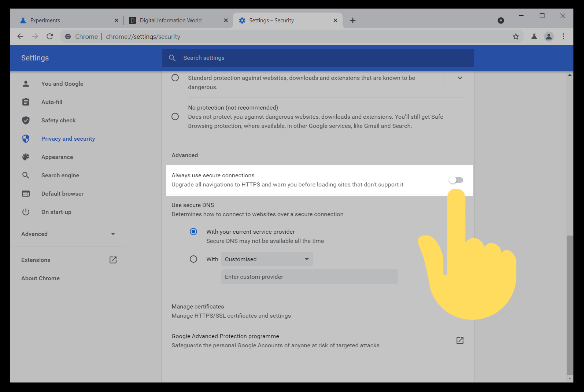The image size is (584, 392).
Task: Select Standard protection radio button
Action: click(x=175, y=78)
